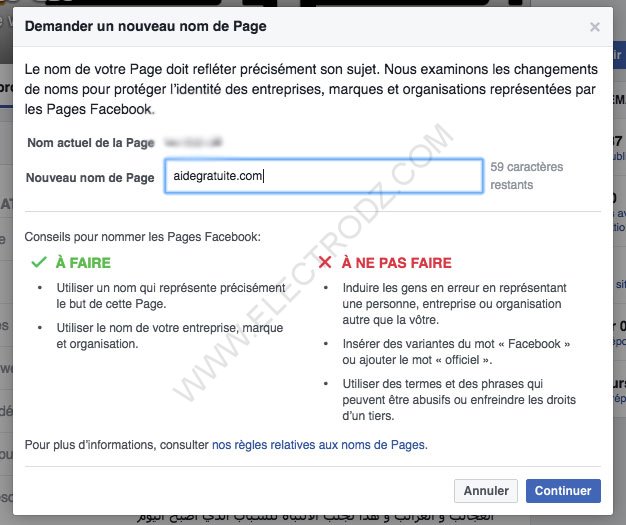Select the warning Induire les gens en erreur
The image size is (626, 525).
pyautogui.click(x=454, y=304)
